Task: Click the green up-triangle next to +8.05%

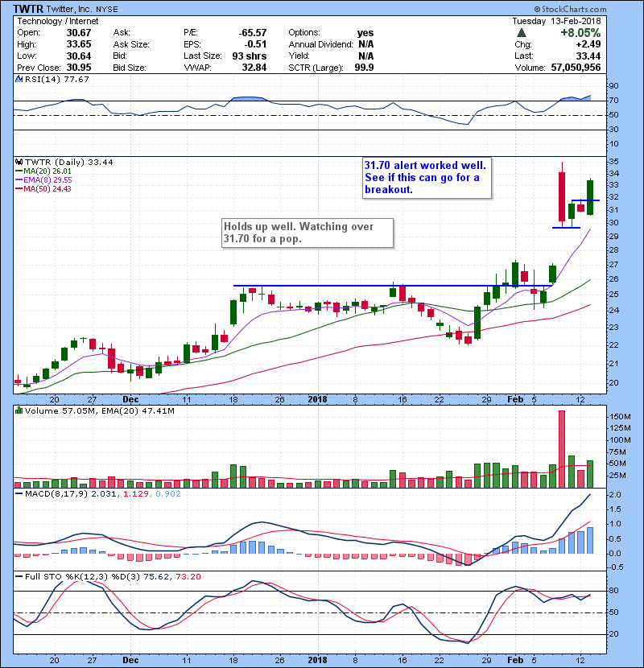Action: (522, 33)
